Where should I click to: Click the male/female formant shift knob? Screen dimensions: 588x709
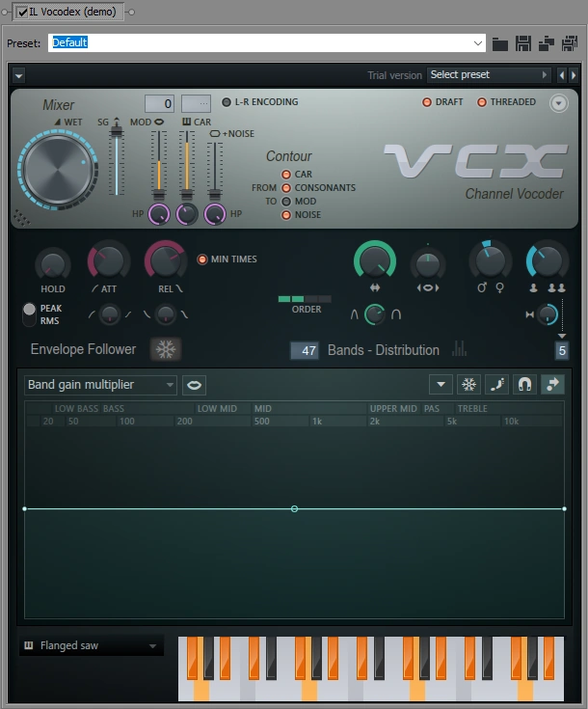(491, 260)
